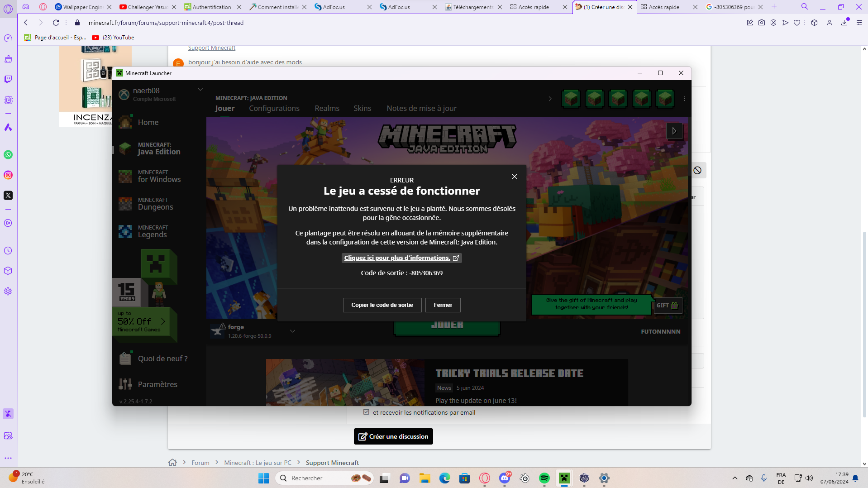Viewport: 868px width, 488px height.
Task: Take a snapshot with camera icon
Action: [x=762, y=23]
